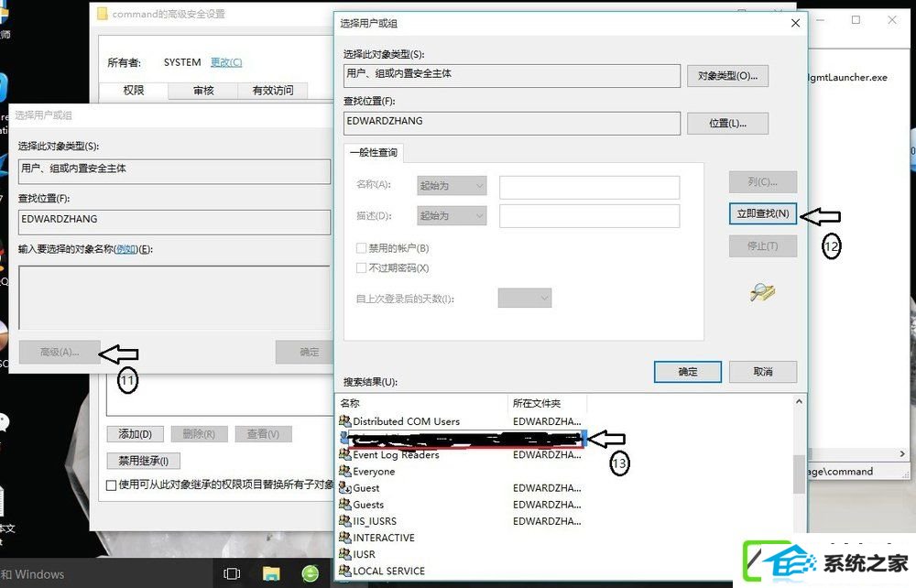Open 名称(A) 起始为 dropdown

point(452,186)
